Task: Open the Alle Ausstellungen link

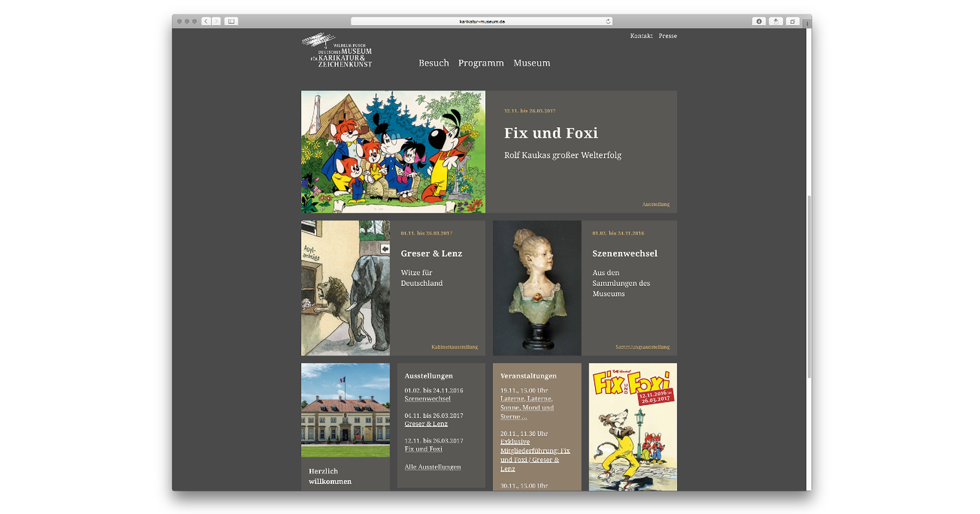Action: 432,467
